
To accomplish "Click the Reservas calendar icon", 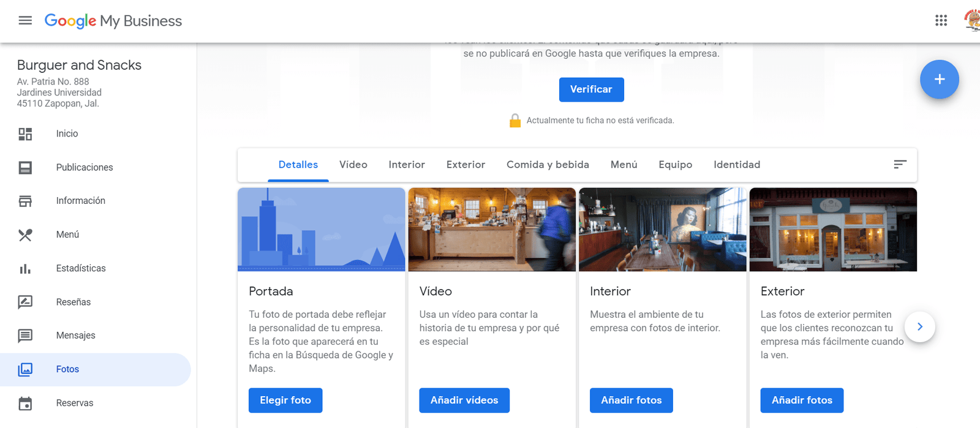I will 25,404.
